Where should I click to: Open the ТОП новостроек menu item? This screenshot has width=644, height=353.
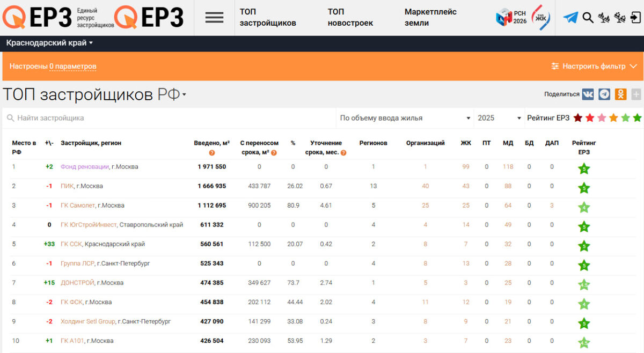(350, 18)
